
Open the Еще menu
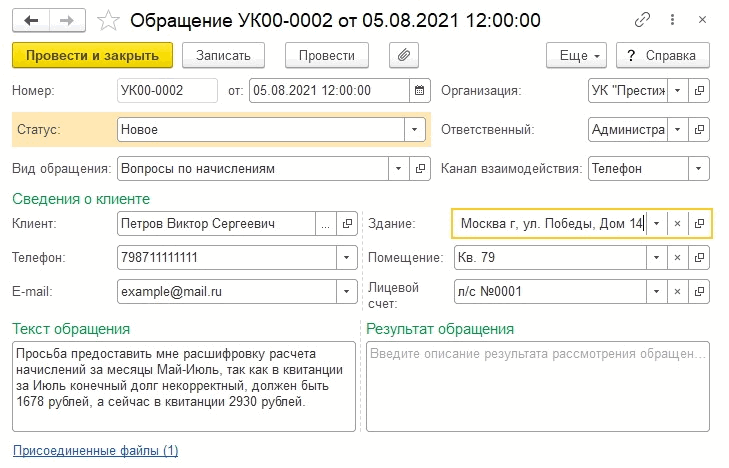click(x=577, y=55)
